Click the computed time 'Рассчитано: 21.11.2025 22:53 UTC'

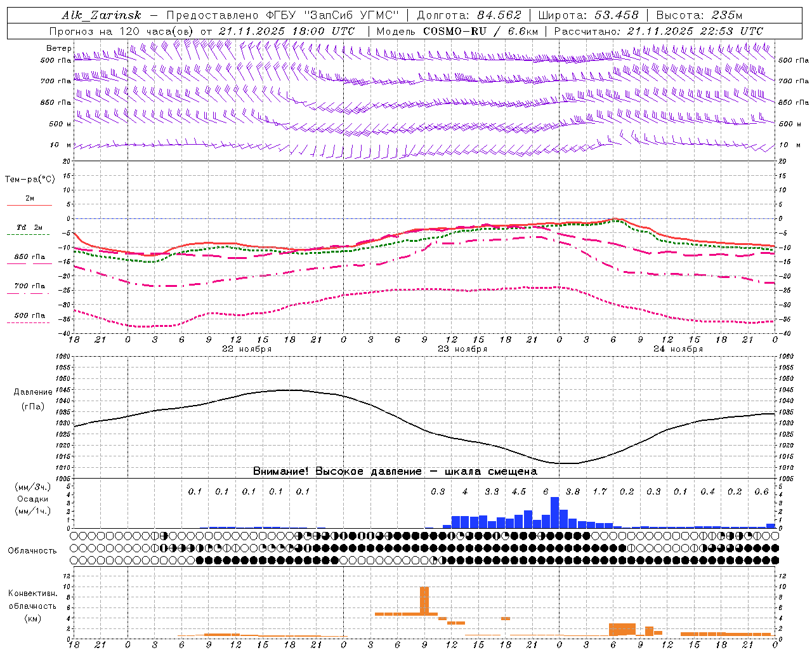658,31
